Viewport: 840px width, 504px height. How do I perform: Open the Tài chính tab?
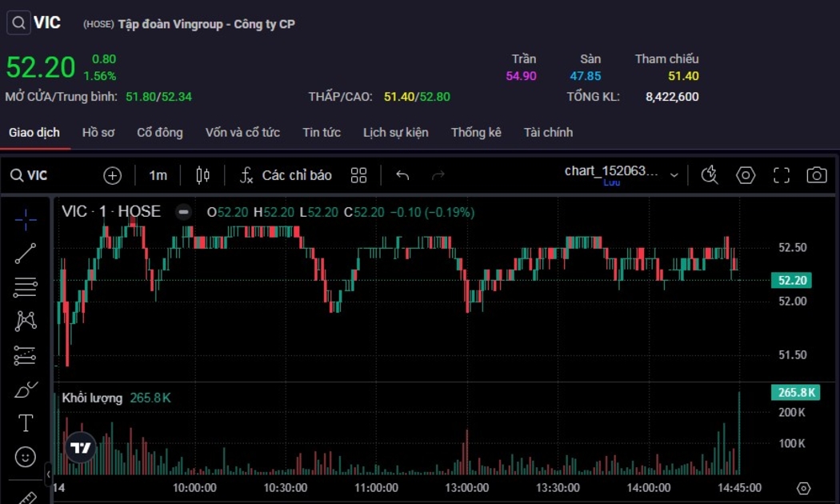click(x=548, y=133)
